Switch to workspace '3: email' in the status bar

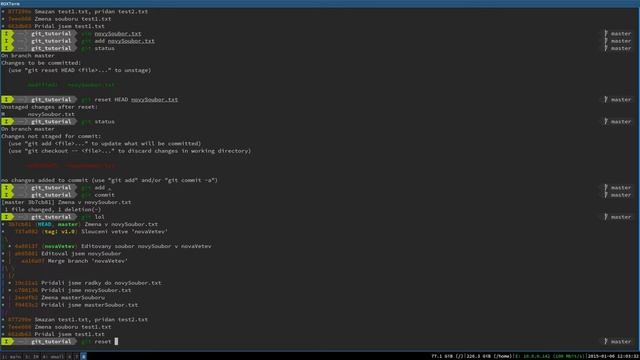click(53, 356)
